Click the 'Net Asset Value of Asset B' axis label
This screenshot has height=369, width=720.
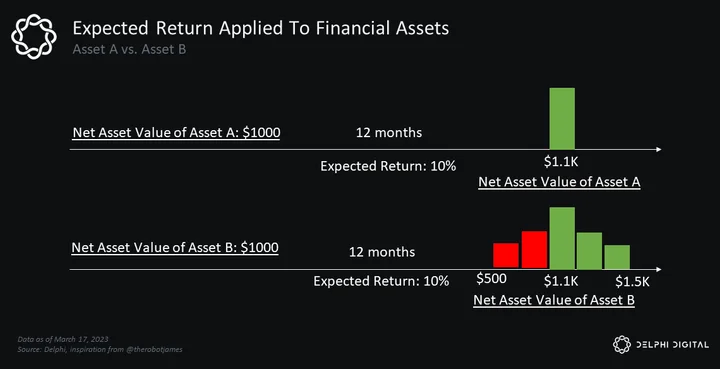click(554, 301)
